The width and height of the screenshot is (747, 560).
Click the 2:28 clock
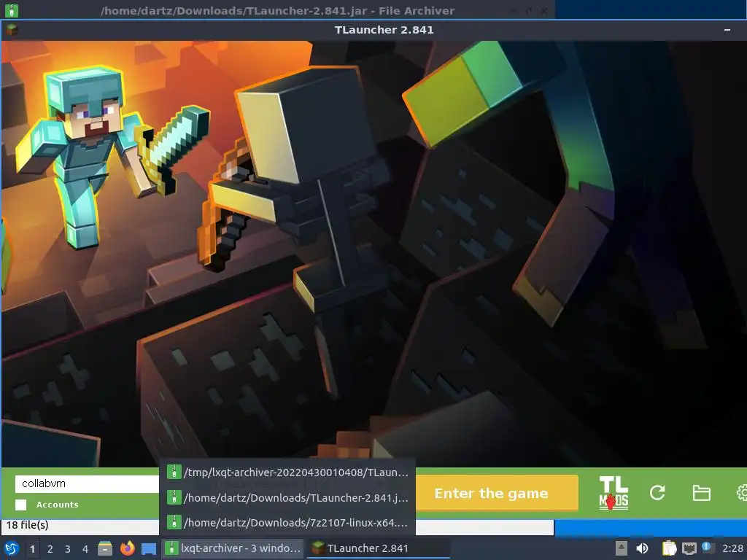732,548
